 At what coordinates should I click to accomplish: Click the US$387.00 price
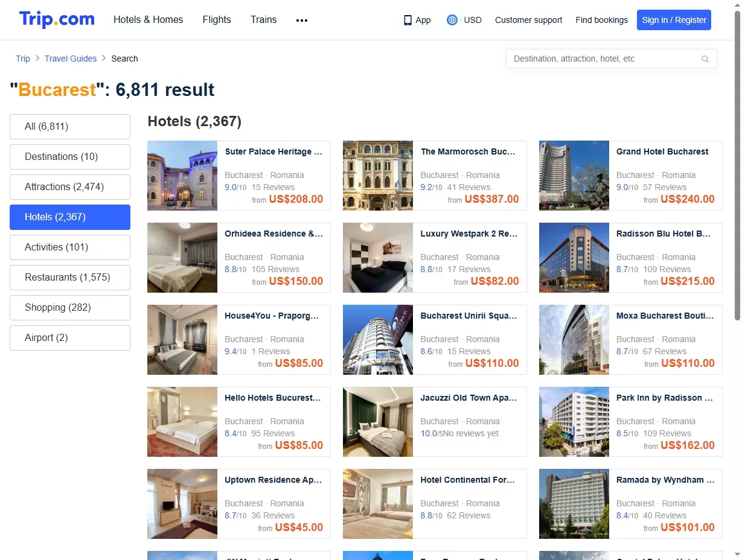click(491, 199)
